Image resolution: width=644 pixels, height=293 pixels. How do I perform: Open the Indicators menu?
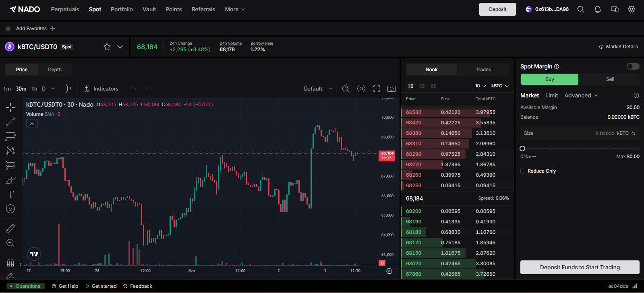pos(101,89)
